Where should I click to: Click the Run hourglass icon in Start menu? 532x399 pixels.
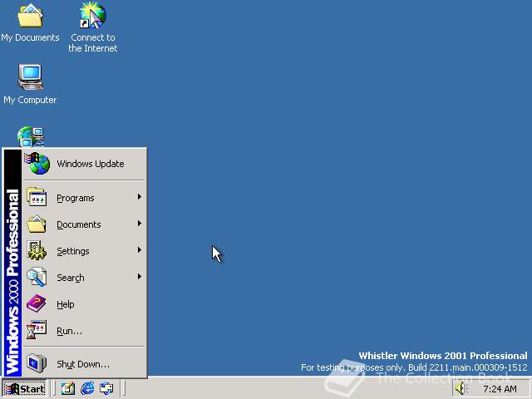[x=37, y=330]
